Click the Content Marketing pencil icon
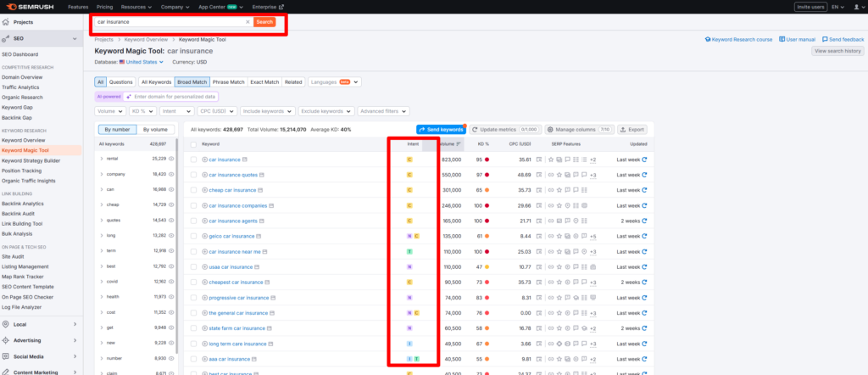868x375 pixels. [6, 372]
